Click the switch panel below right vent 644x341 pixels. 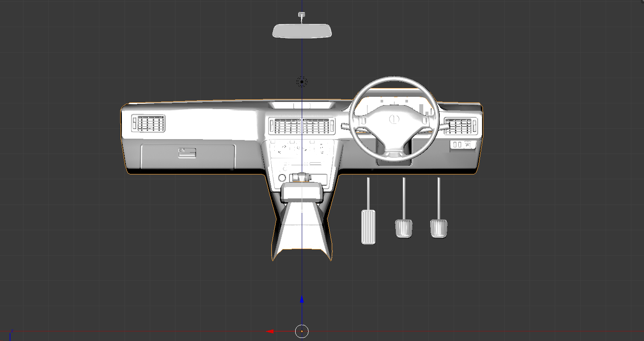click(463, 145)
